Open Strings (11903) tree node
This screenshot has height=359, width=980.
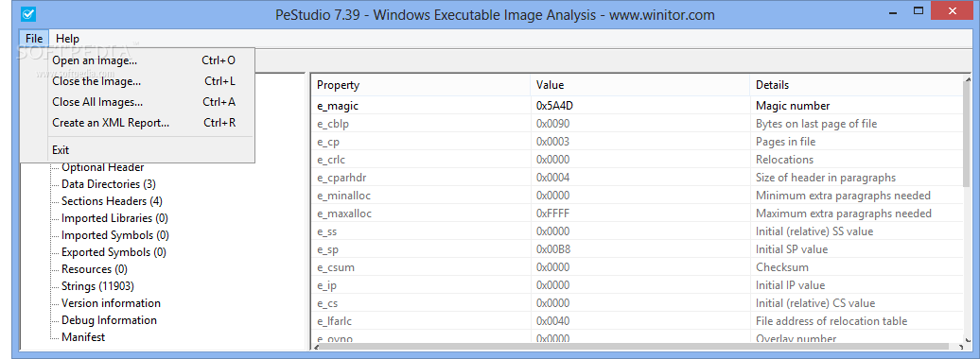point(97,286)
